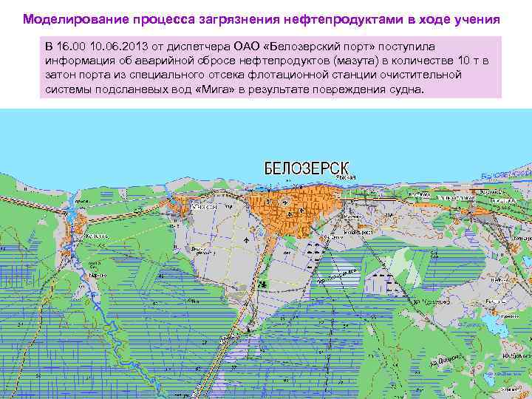Click the blue lake label at the map's right edge
This screenshot has height=399, width=532.
(506, 174)
